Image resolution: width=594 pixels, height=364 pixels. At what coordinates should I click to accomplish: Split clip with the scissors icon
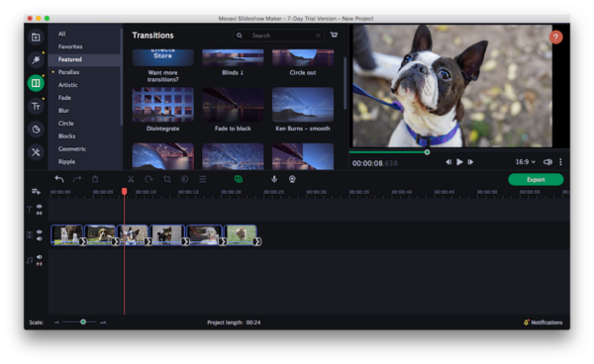131,179
